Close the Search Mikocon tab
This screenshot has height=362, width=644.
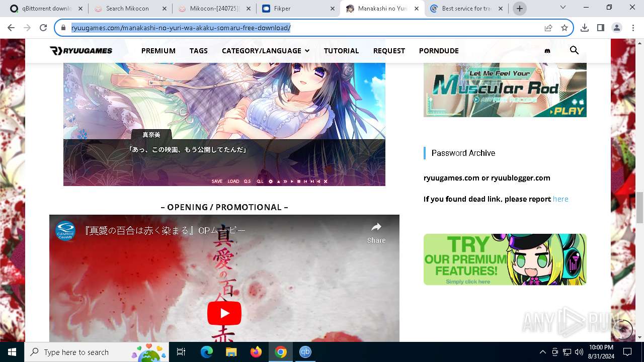coord(164,9)
